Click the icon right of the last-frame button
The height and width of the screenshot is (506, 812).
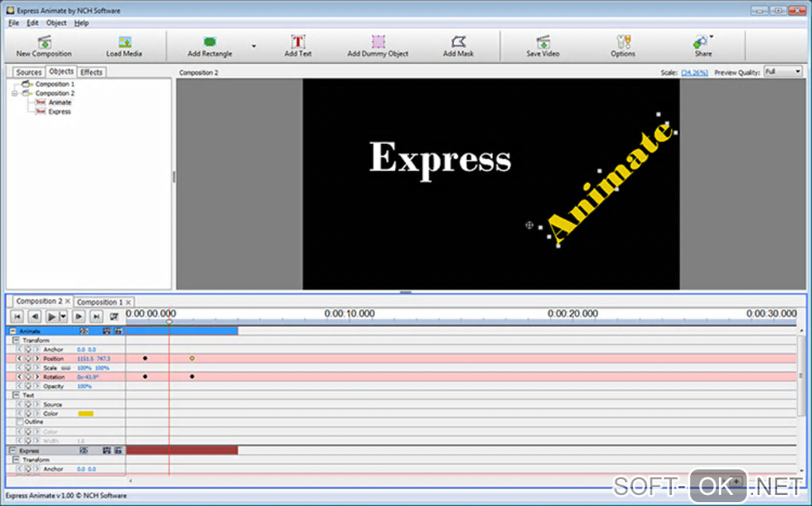click(x=114, y=316)
